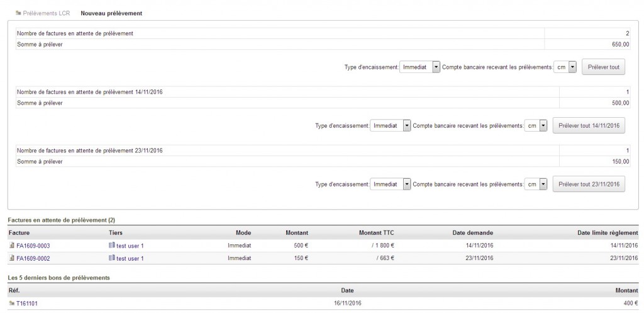644x313 pixels.
Task: Click Factures en attente de prélèvement (2) heading
Action: (62, 220)
